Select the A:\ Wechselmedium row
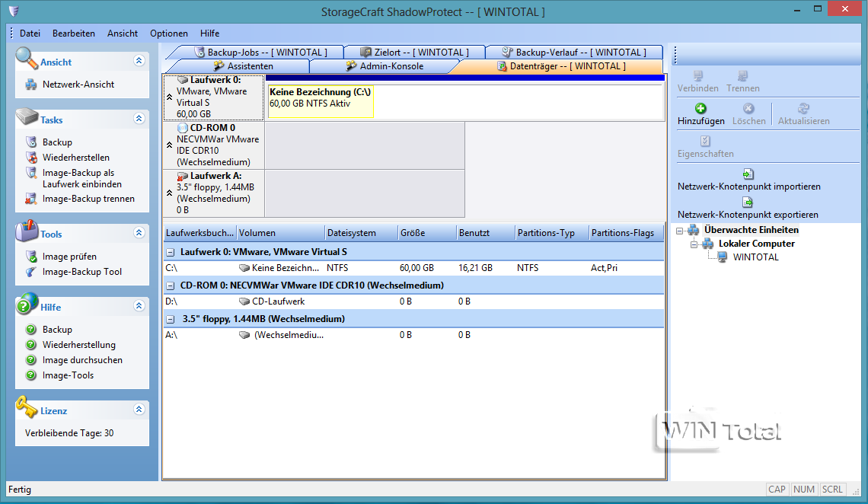Image resolution: width=868 pixels, height=504 pixels. pos(413,335)
